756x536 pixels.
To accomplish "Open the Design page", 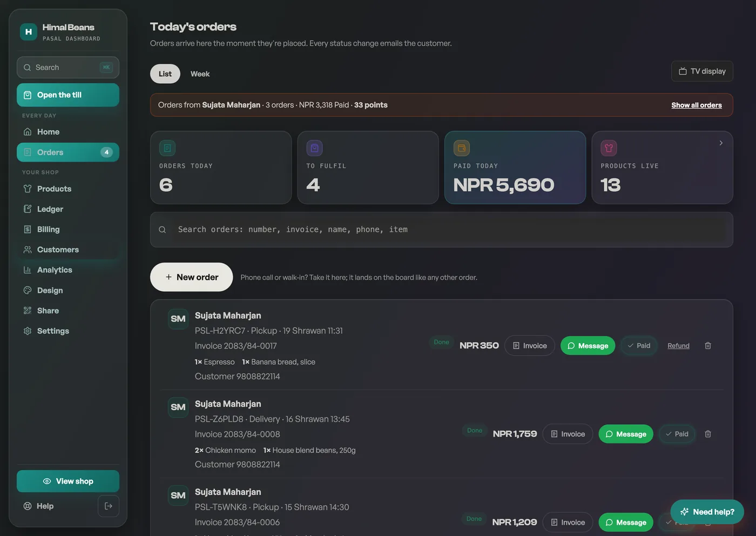I will 68,290.
